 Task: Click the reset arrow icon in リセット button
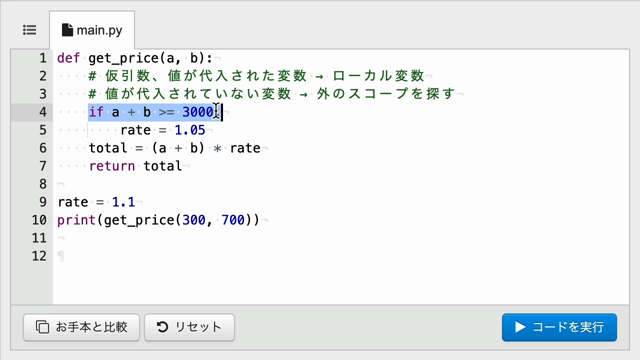(x=162, y=327)
